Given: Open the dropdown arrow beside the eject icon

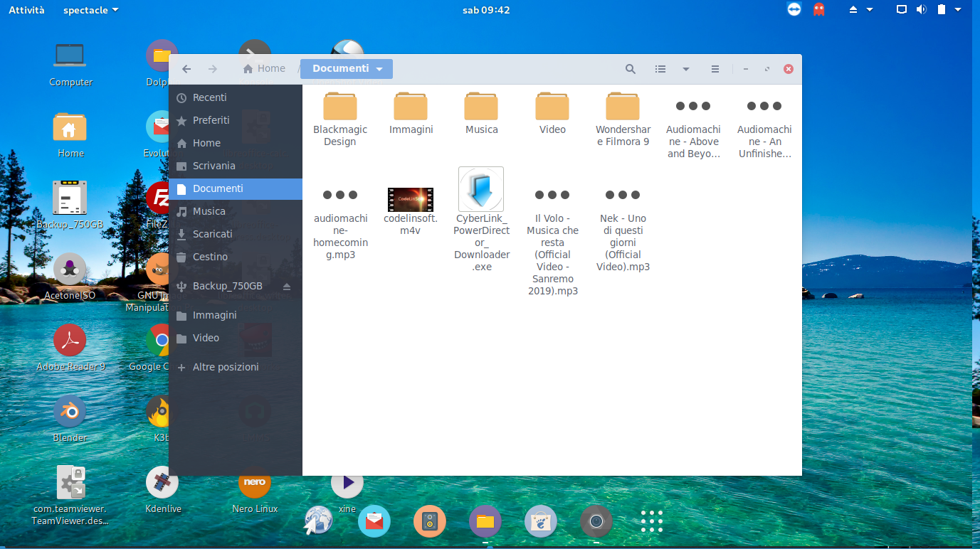Looking at the screenshot, I should pos(870,10).
